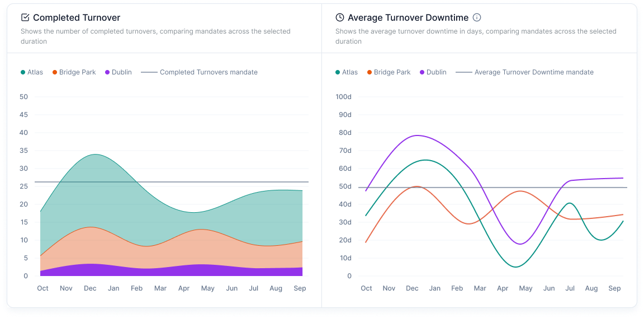Click the Average Turnover Downtime panel title

pyautogui.click(x=408, y=18)
